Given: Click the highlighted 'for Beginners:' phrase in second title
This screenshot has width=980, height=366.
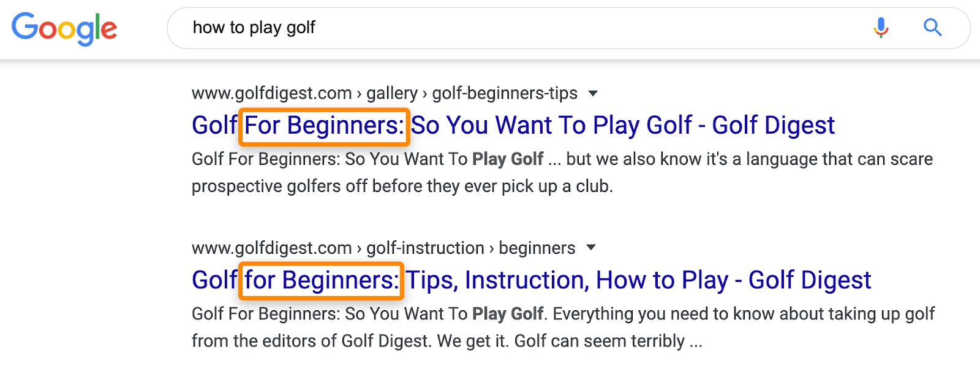Looking at the screenshot, I should pos(321,280).
